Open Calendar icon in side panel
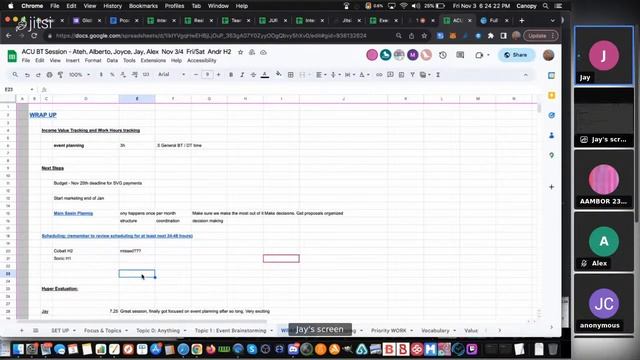640x360 pixels. (551, 76)
